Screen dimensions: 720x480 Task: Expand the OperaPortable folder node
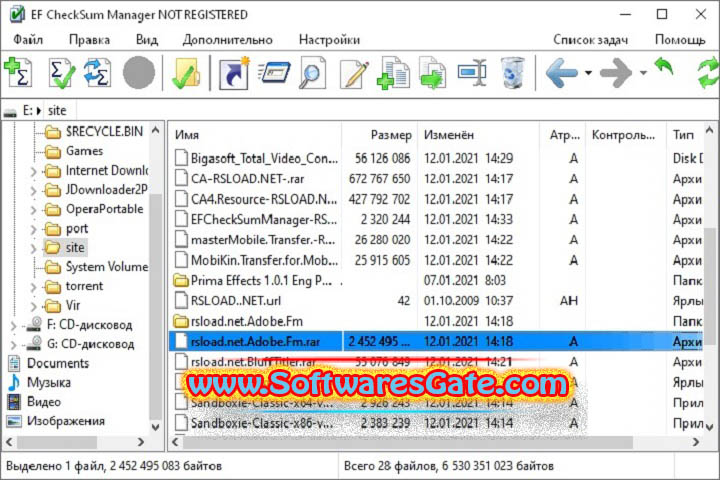click(x=33, y=210)
